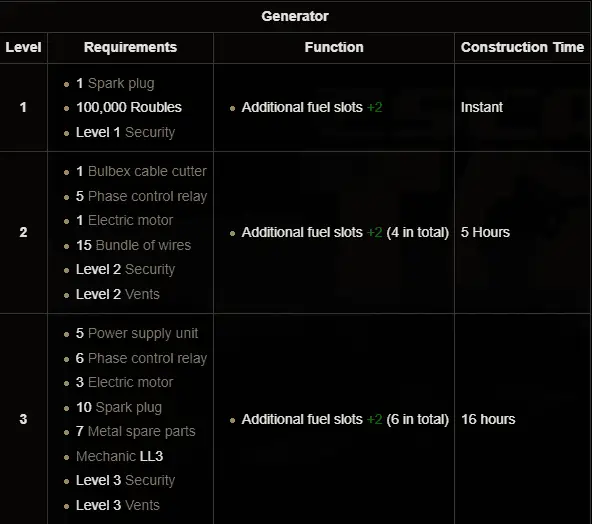Open the Electric motor link in level 2

tap(130, 220)
